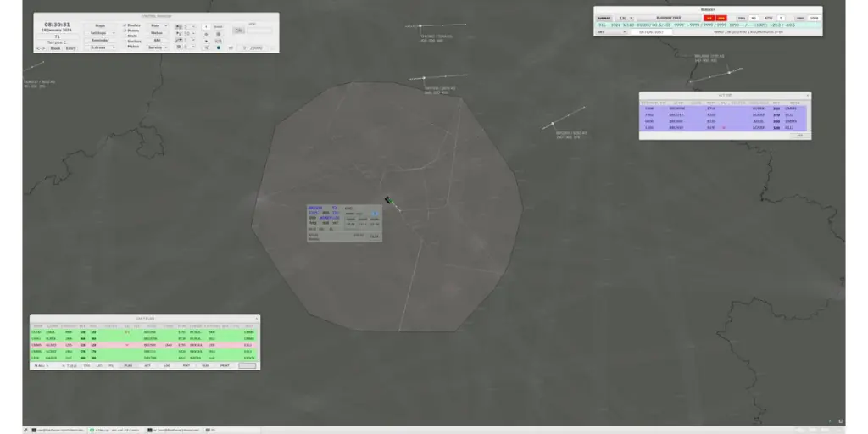Select runway 13L dropdown in Runway panel

click(625, 18)
